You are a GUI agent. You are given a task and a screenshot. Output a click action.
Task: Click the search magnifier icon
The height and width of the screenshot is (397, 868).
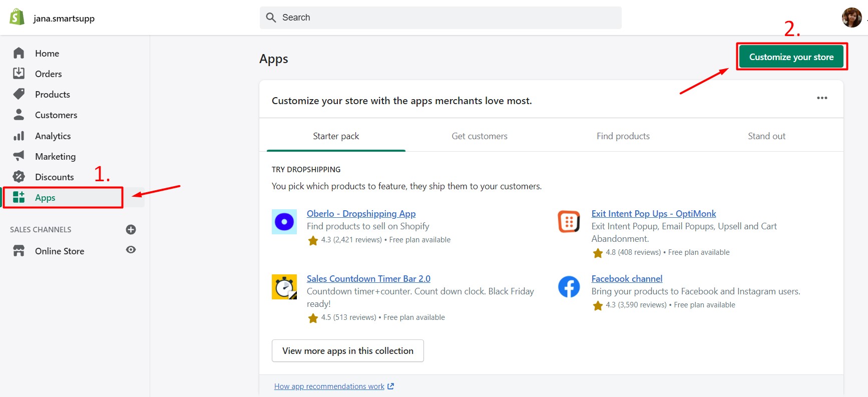(x=271, y=18)
